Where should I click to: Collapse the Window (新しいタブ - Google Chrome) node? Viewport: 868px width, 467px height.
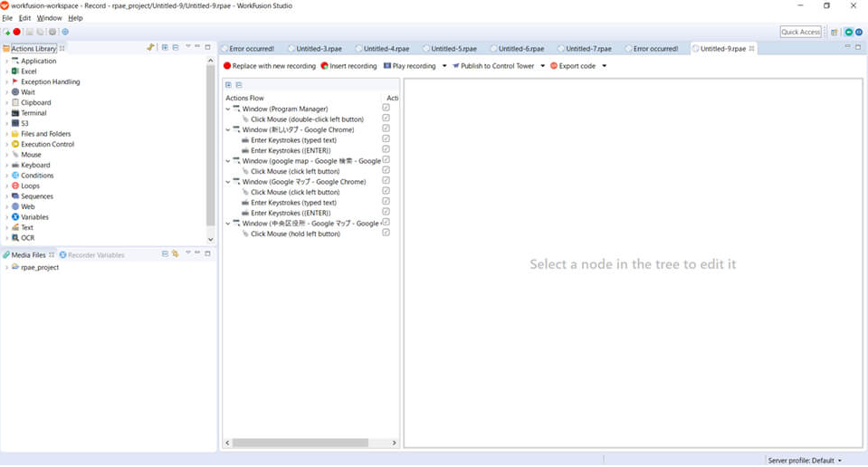228,130
